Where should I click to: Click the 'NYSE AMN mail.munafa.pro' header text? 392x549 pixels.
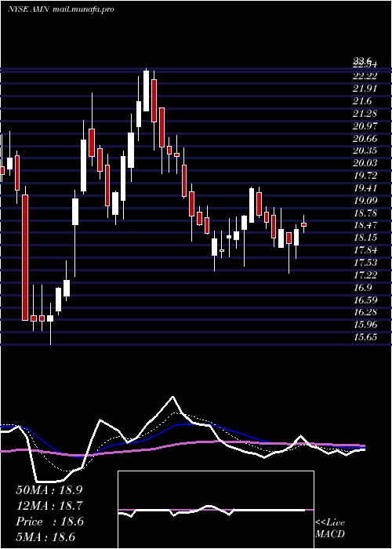point(61,9)
